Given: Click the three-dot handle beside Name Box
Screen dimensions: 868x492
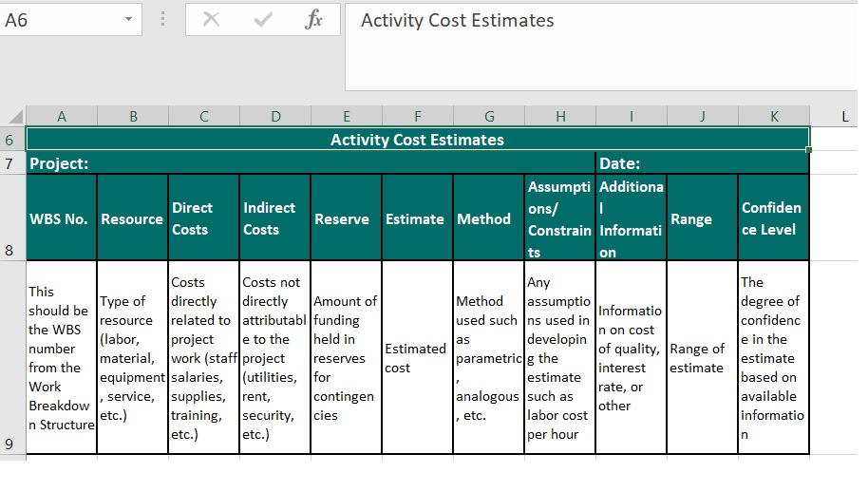Looking at the screenshot, I should (163, 20).
